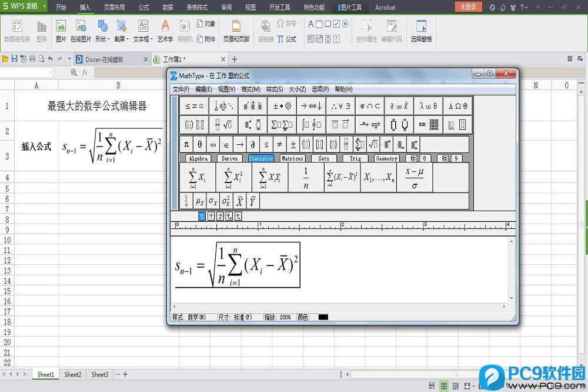
Task: Enable the checkbox control icon in ribbon
Action: pos(336,24)
